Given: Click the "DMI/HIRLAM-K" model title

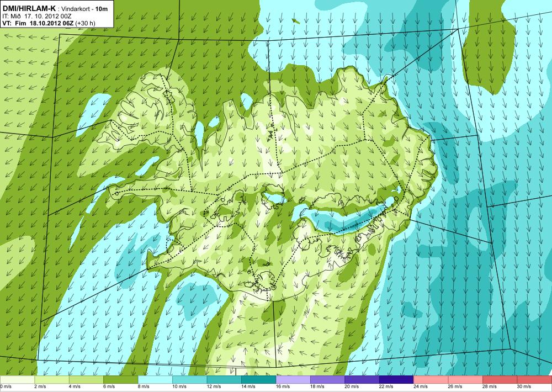Looking at the screenshot, I should (29, 8).
